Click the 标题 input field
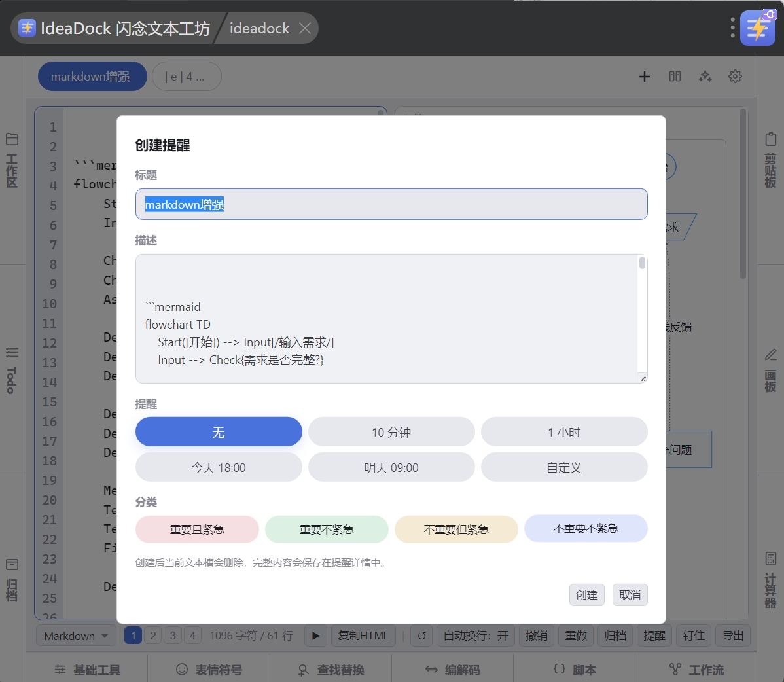Image resolution: width=784 pixels, height=682 pixels. pyautogui.click(x=391, y=204)
